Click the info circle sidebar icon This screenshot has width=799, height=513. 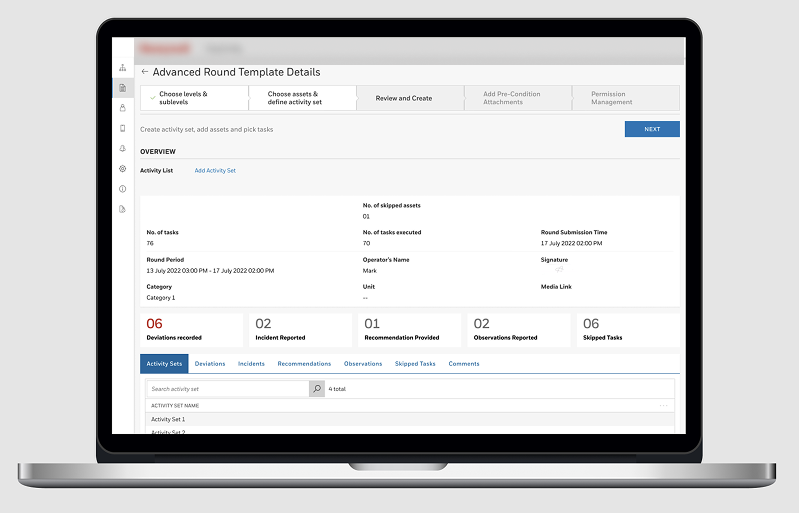(x=122, y=189)
